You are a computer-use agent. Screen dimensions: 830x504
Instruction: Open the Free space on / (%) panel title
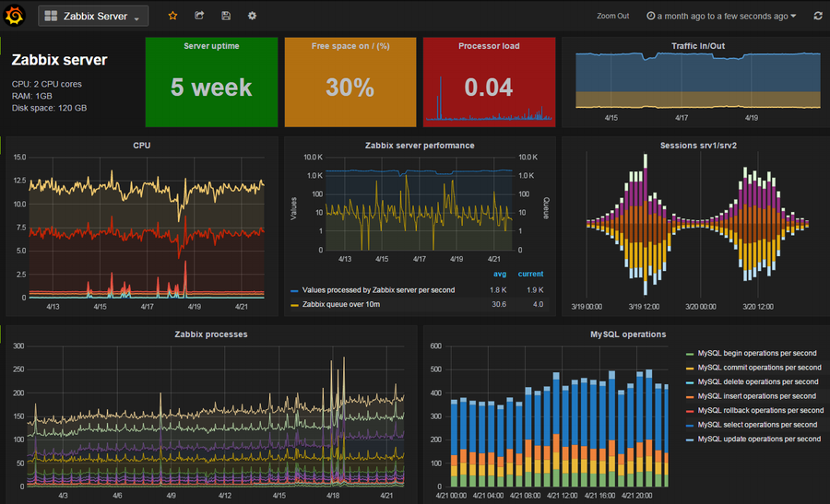(350, 46)
